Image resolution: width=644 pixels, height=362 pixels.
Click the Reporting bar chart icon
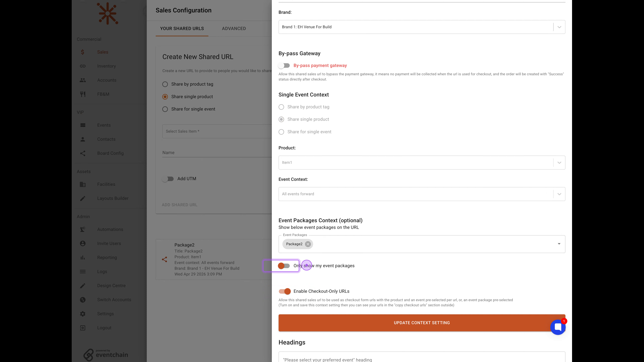(x=83, y=258)
